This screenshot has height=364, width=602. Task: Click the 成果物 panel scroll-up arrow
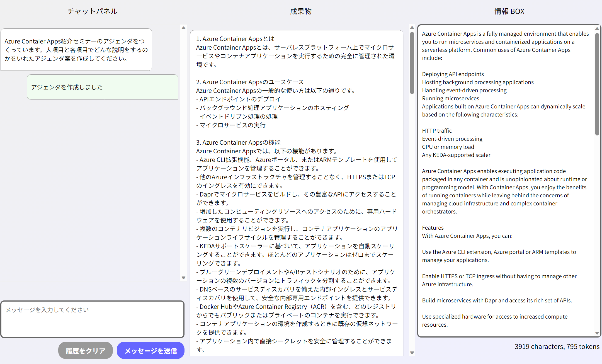pos(412,28)
